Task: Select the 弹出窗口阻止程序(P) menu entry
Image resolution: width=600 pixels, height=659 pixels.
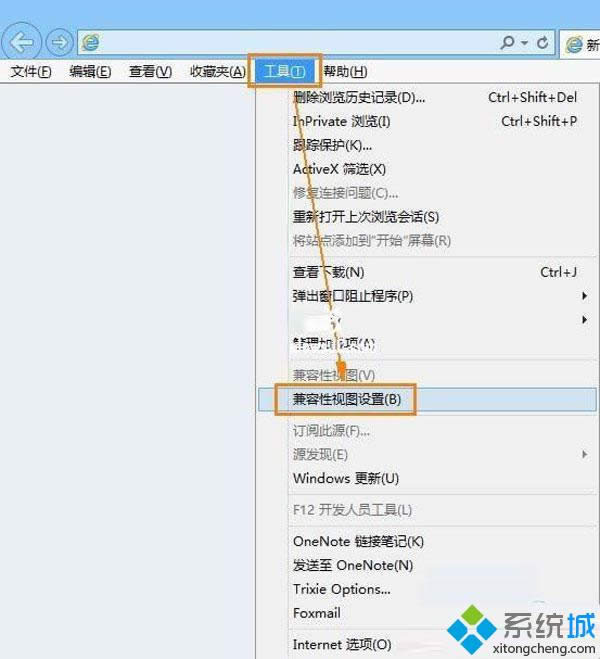Action: click(427, 296)
